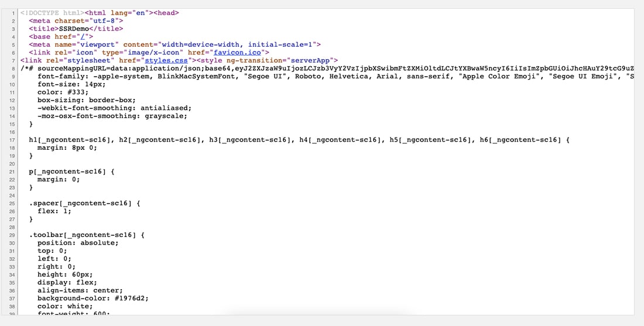644x326 pixels.
Task: Click the meta charset "utf-8" tag
Action: pos(76,20)
